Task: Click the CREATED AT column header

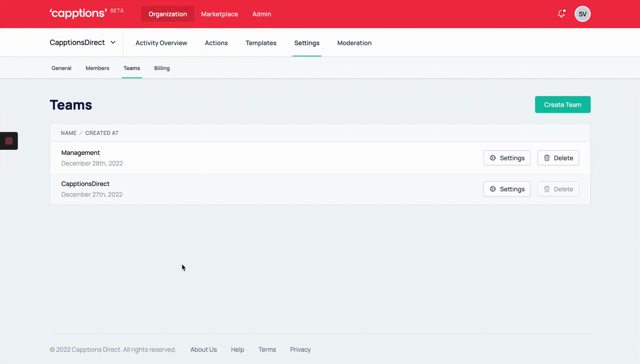Action: pyautogui.click(x=102, y=133)
